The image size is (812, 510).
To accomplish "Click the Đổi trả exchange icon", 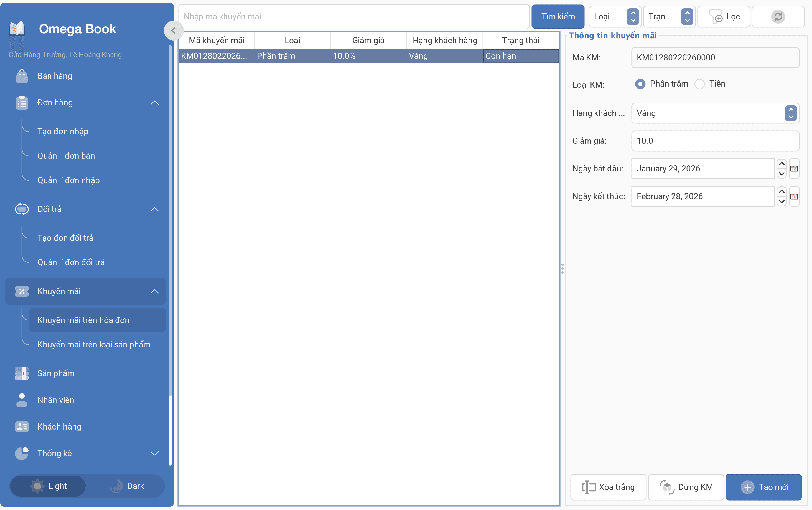I will [x=22, y=209].
